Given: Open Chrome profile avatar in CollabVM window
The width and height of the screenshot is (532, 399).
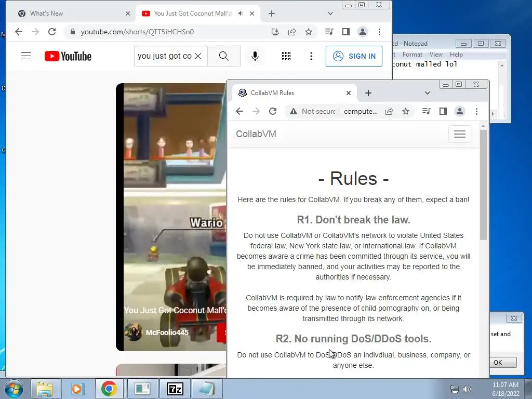Looking at the screenshot, I should click(x=460, y=111).
